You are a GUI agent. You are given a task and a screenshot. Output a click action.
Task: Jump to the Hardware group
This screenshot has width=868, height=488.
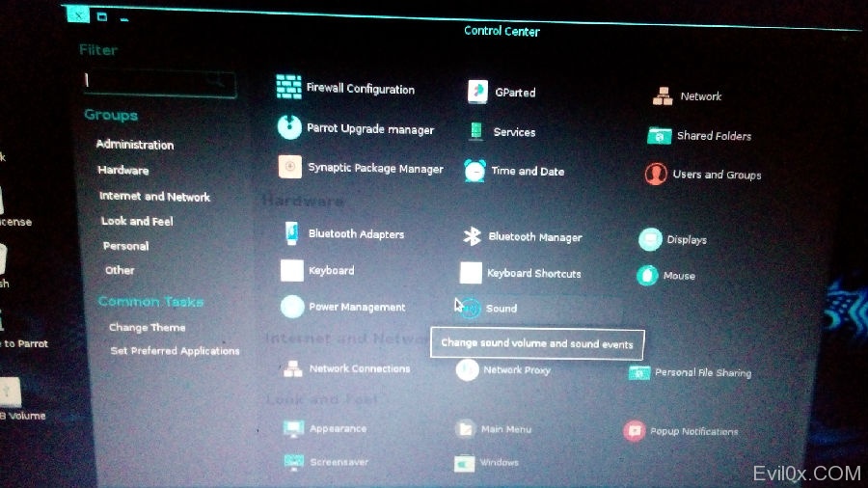[x=122, y=170]
